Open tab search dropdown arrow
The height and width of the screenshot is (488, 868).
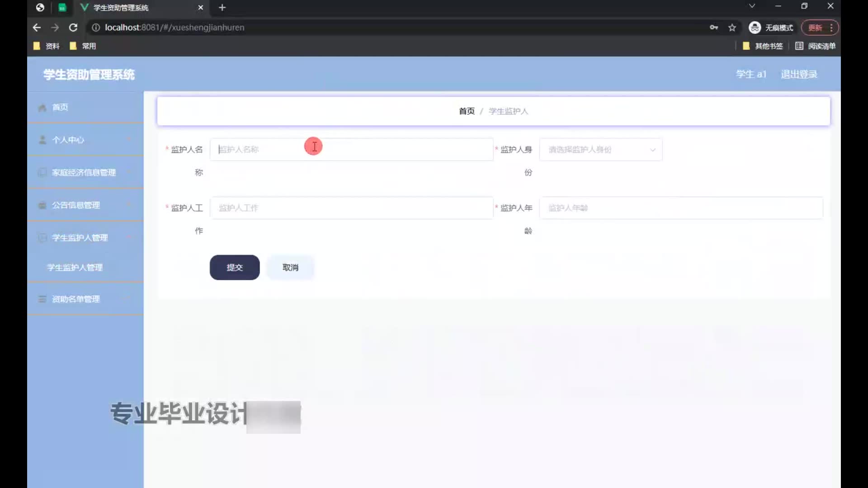752,6
